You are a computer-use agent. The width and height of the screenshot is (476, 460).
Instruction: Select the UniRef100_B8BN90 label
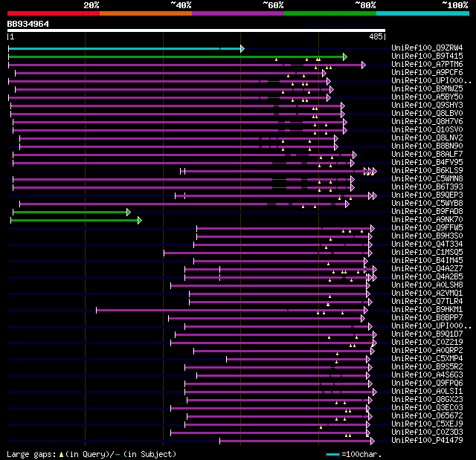[x=427, y=146]
